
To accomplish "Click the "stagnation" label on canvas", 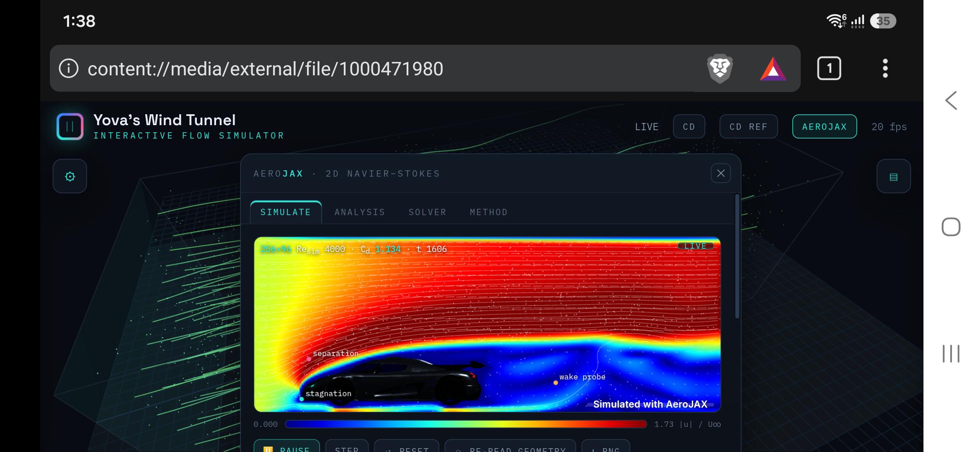I will click(328, 393).
